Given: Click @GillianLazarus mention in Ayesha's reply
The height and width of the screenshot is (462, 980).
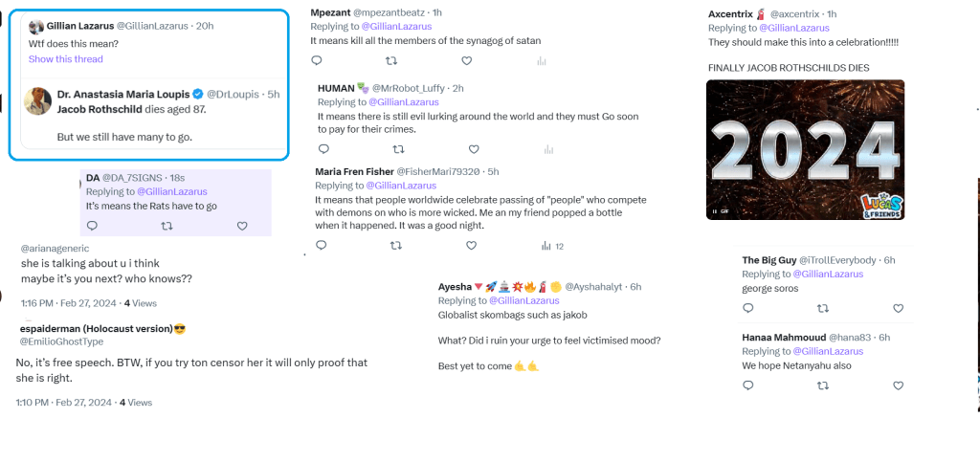Looking at the screenshot, I should pyautogui.click(x=523, y=300).
